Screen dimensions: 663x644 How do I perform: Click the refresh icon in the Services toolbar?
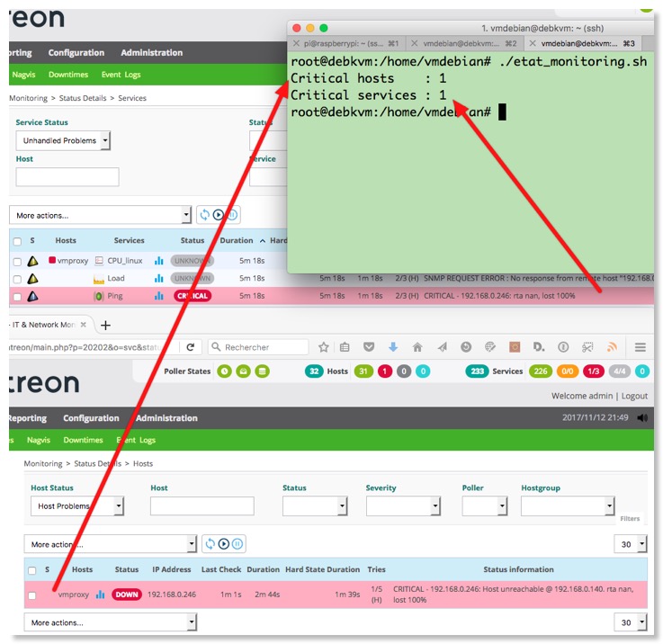[204, 215]
